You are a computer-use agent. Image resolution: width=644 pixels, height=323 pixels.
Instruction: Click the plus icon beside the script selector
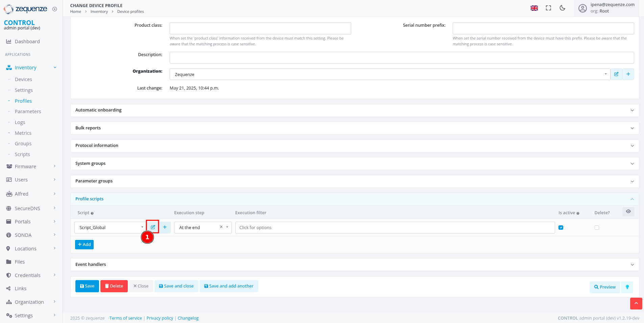pos(165,227)
